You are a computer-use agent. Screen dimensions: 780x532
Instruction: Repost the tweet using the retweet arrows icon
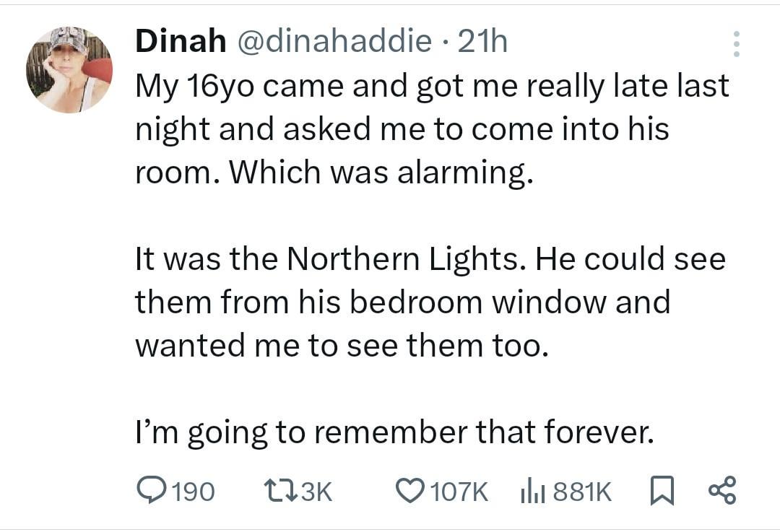(x=279, y=492)
